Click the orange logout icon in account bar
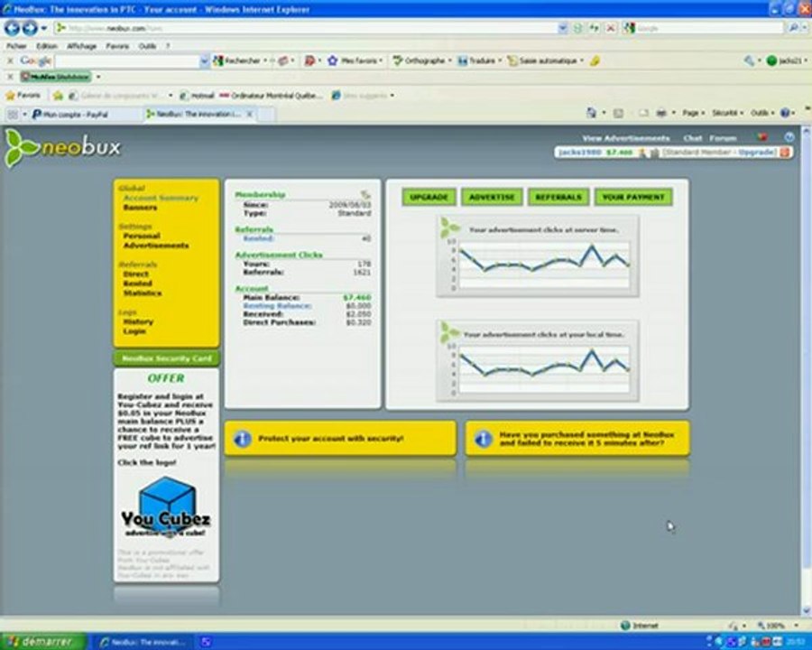Image resolution: width=812 pixels, height=650 pixels. pos(785,153)
